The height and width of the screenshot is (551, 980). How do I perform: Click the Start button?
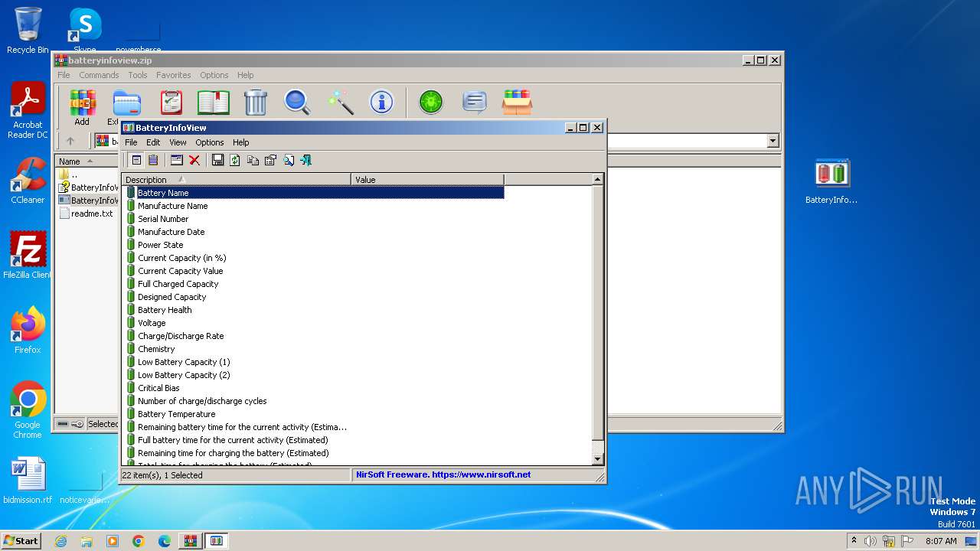point(21,540)
